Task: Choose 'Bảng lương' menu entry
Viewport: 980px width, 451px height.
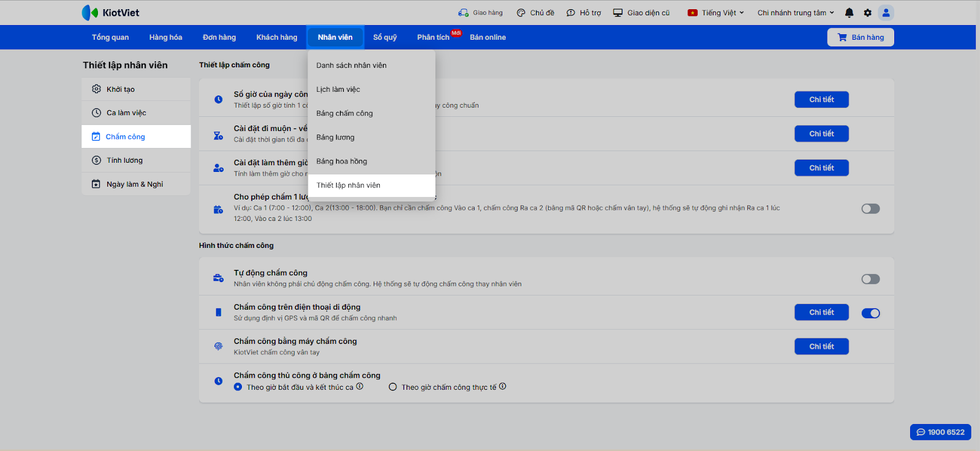Action: [x=336, y=137]
